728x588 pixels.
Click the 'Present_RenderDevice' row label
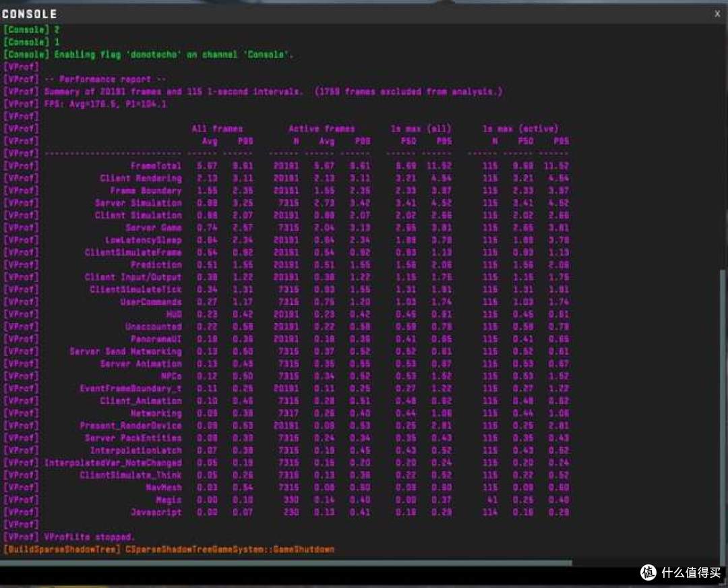pyautogui.click(x=131, y=425)
